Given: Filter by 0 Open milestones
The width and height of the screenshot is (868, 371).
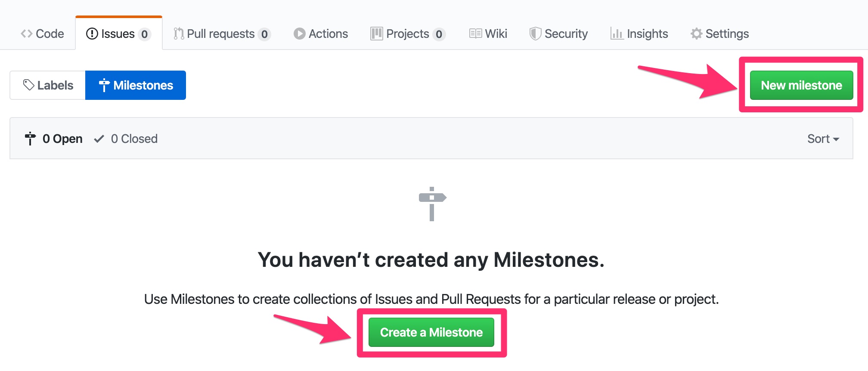Looking at the screenshot, I should (62, 138).
